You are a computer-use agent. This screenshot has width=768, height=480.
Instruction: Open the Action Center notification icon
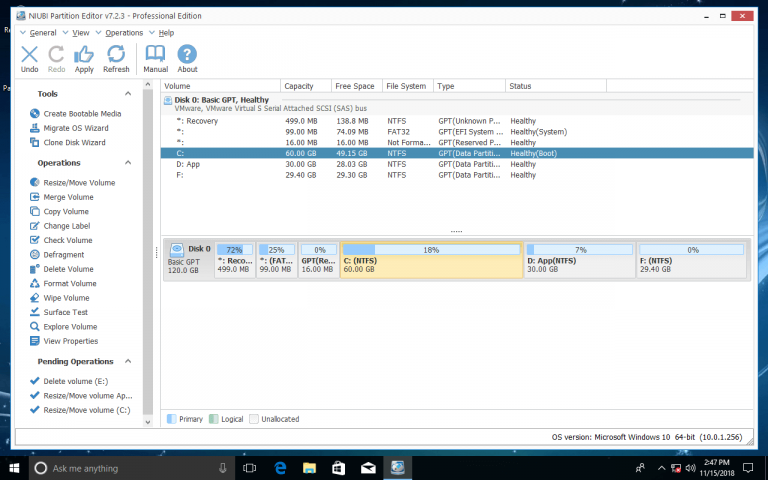[748, 468]
